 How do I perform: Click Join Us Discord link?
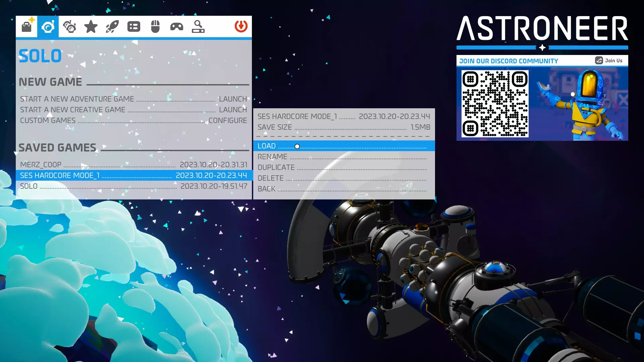[x=609, y=61]
